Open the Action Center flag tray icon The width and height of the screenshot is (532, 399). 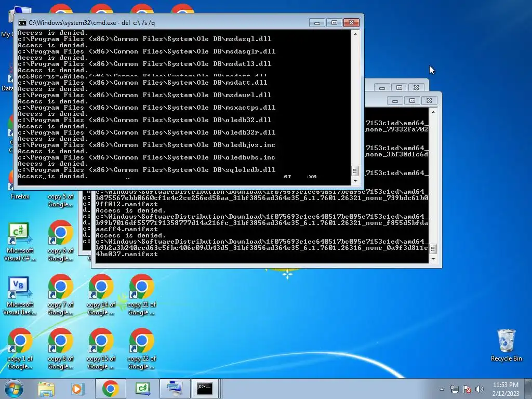tap(467, 389)
